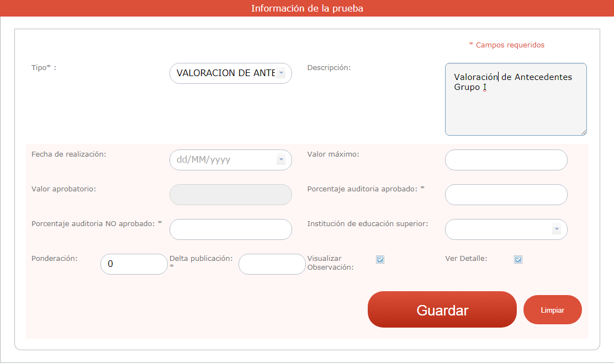Click the Información de la prueba header

[x=307, y=8]
